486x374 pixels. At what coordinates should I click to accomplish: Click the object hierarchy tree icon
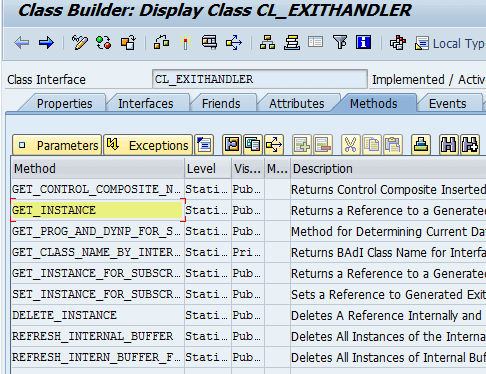[267, 43]
